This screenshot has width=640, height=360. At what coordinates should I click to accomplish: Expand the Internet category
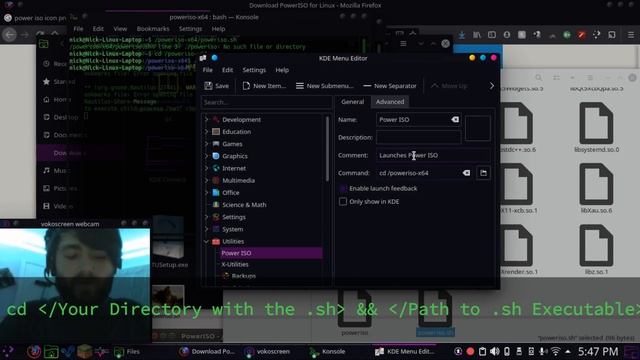207,168
